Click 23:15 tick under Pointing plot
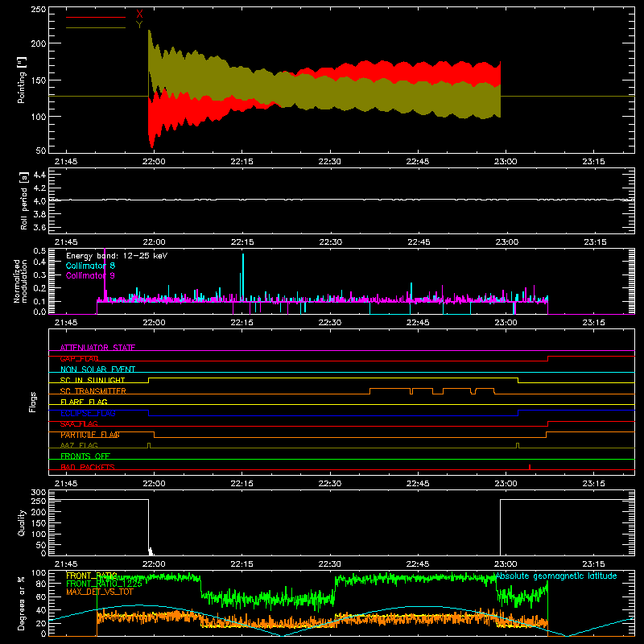This screenshot has height=644, width=644. (x=593, y=162)
